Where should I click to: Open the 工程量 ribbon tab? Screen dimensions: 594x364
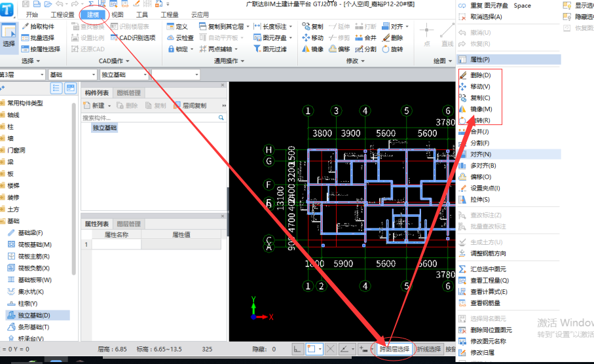click(x=170, y=15)
